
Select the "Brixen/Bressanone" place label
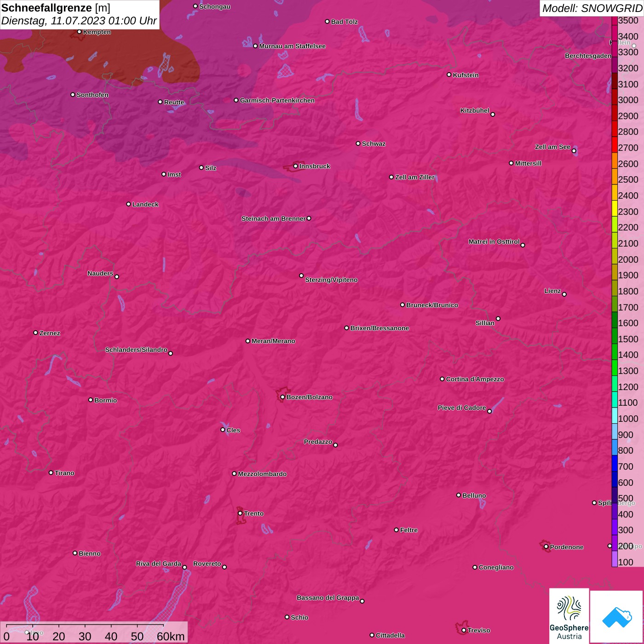(379, 328)
